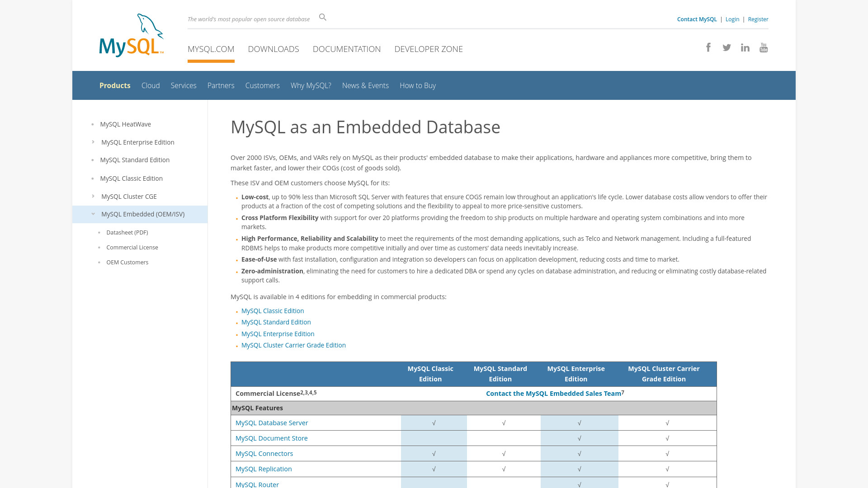Follow MySQL Enterprise Edition list link
This screenshot has width=868, height=488.
[x=278, y=334]
